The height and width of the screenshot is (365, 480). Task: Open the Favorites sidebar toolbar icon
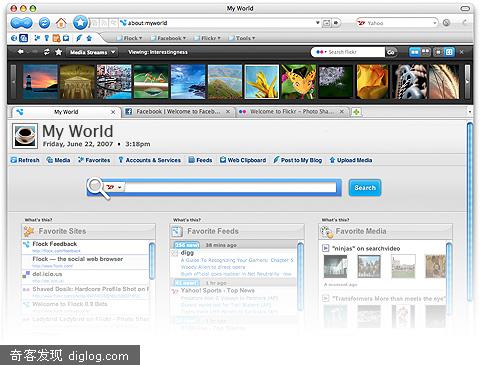[37, 38]
